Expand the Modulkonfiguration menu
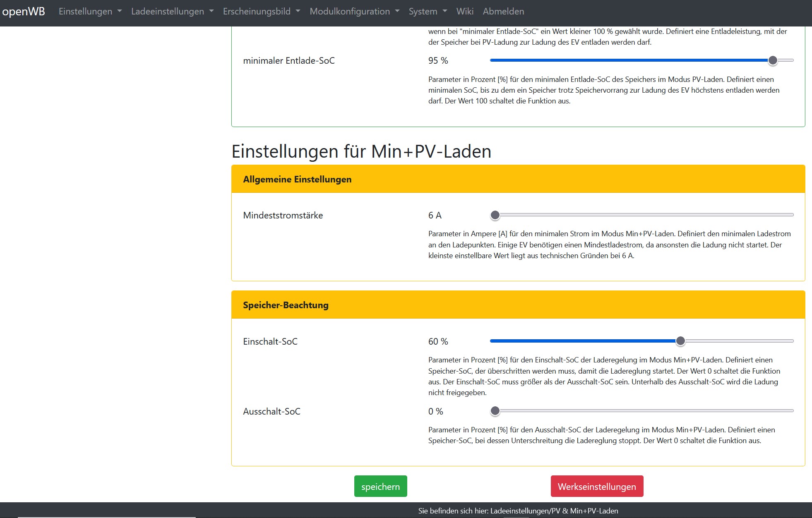Screen dimensions: 812x518 [x=354, y=12]
